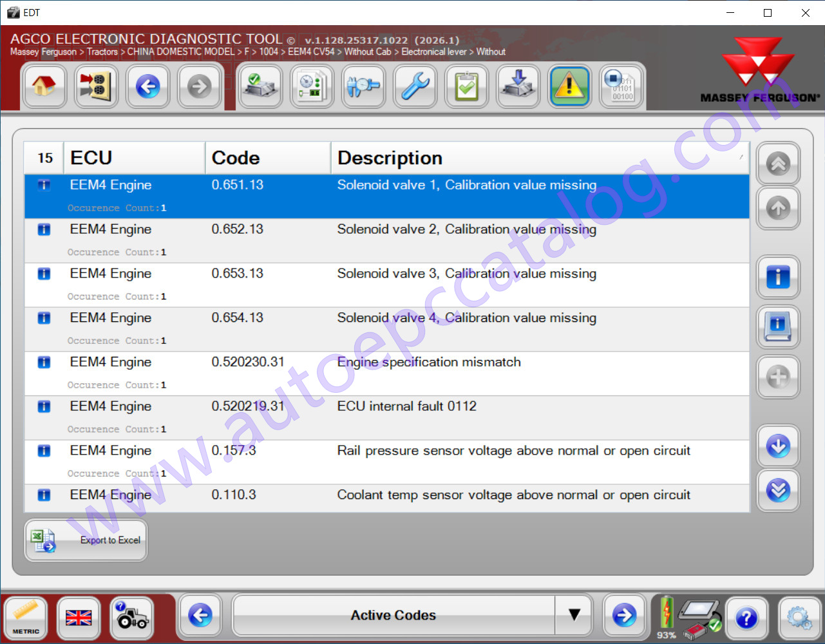The image size is (825, 644).
Task: Open the Active Codes selector box
Action: pyautogui.click(x=394, y=616)
